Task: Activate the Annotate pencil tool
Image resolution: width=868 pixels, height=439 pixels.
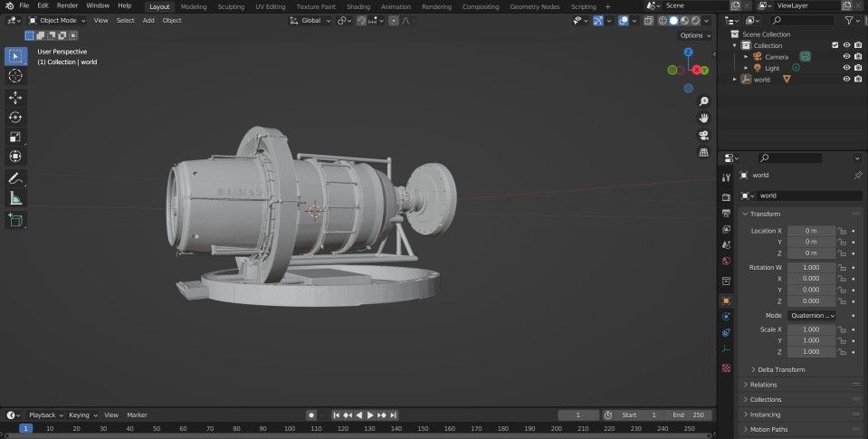Action: pyautogui.click(x=15, y=178)
